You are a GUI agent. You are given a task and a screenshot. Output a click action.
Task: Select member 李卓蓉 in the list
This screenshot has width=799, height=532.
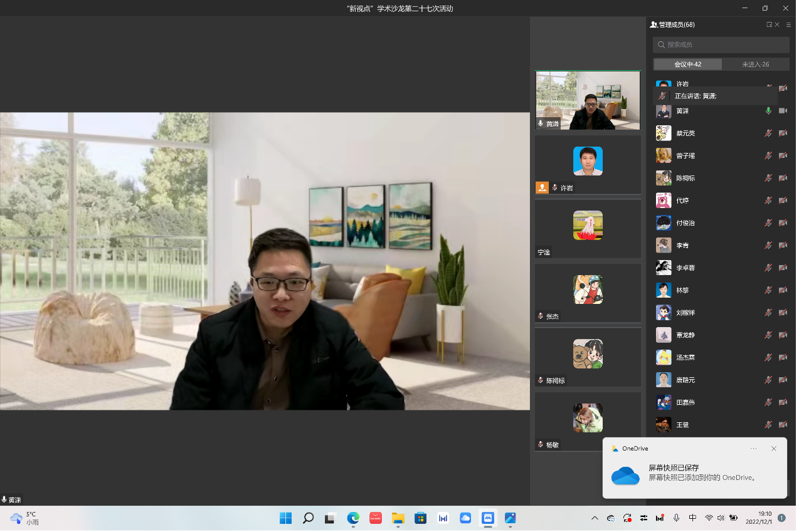[685, 268]
